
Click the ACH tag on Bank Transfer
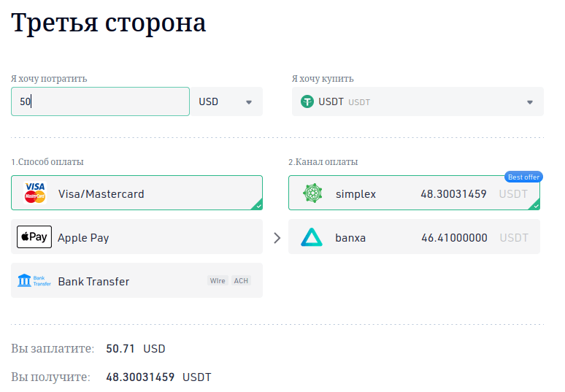click(x=241, y=281)
